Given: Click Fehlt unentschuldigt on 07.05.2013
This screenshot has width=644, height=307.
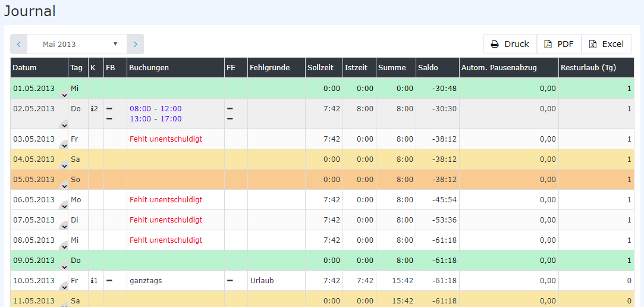Looking at the screenshot, I should [166, 220].
